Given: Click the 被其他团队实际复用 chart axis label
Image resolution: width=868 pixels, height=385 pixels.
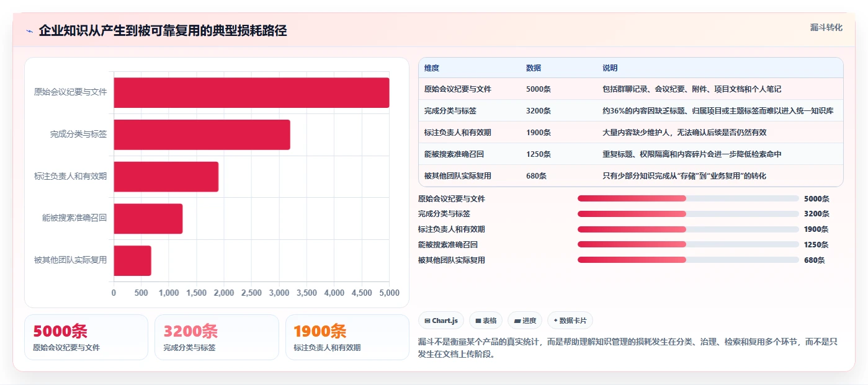Looking at the screenshot, I should tap(70, 260).
